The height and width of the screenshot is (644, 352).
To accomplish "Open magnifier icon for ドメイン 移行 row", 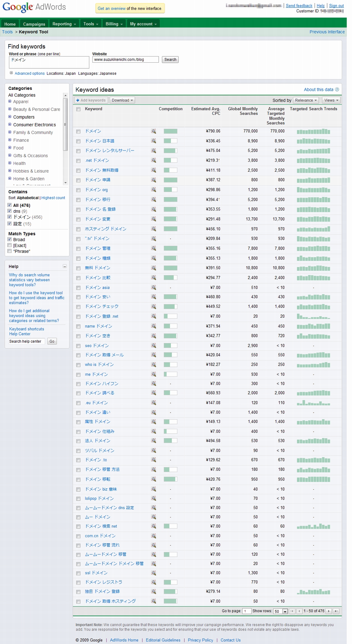I will (x=154, y=199).
